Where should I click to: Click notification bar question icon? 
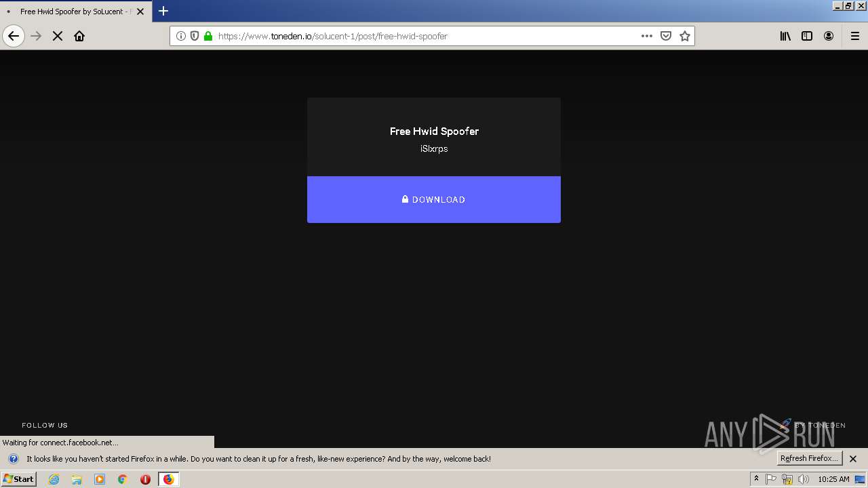(13, 458)
